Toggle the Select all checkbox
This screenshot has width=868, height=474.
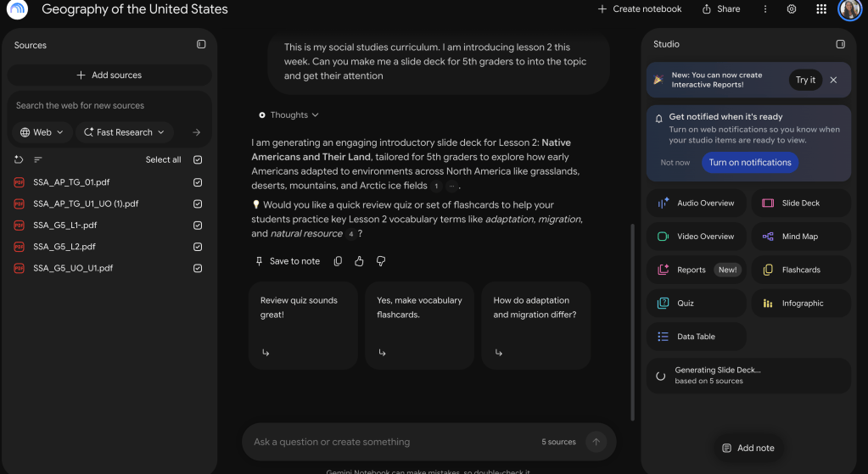(x=198, y=160)
